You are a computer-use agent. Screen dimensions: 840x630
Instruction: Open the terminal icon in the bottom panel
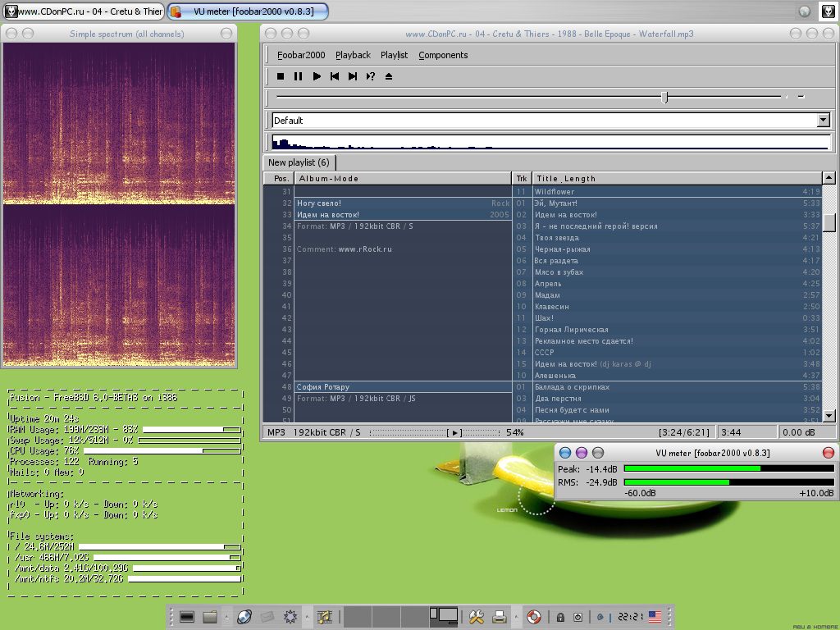click(187, 617)
